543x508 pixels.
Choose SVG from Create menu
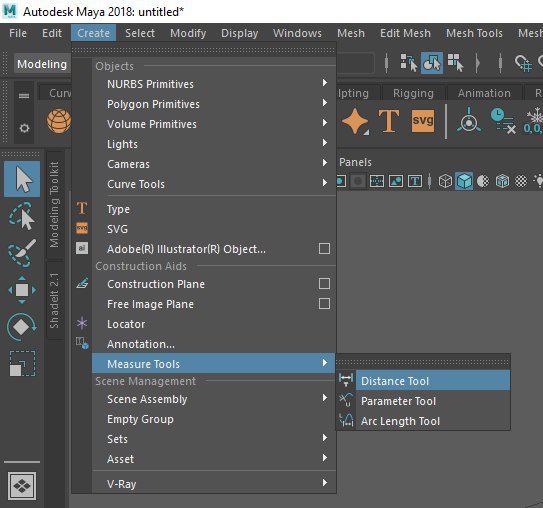[x=213, y=229]
